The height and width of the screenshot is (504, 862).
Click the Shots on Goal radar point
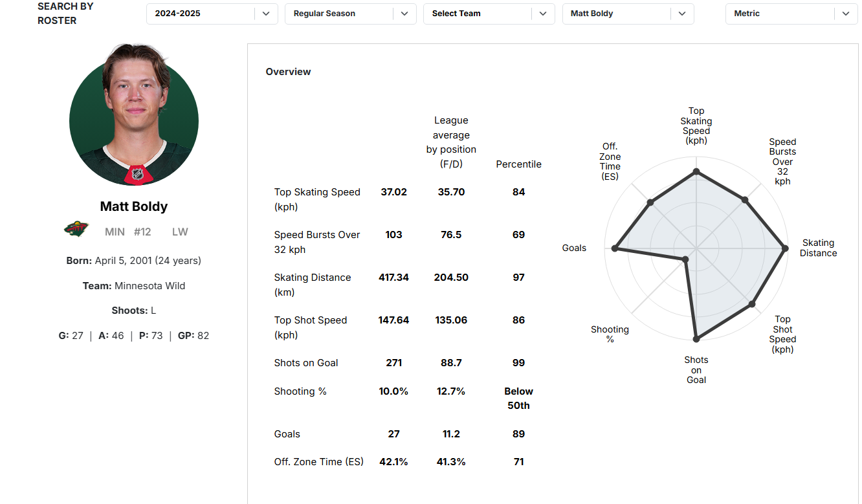pyautogui.click(x=696, y=338)
